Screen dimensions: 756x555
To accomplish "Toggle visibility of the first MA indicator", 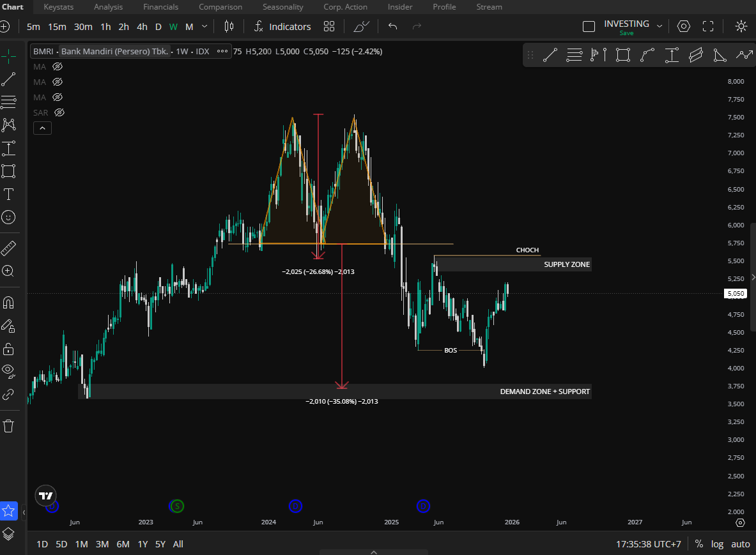I will [x=58, y=66].
